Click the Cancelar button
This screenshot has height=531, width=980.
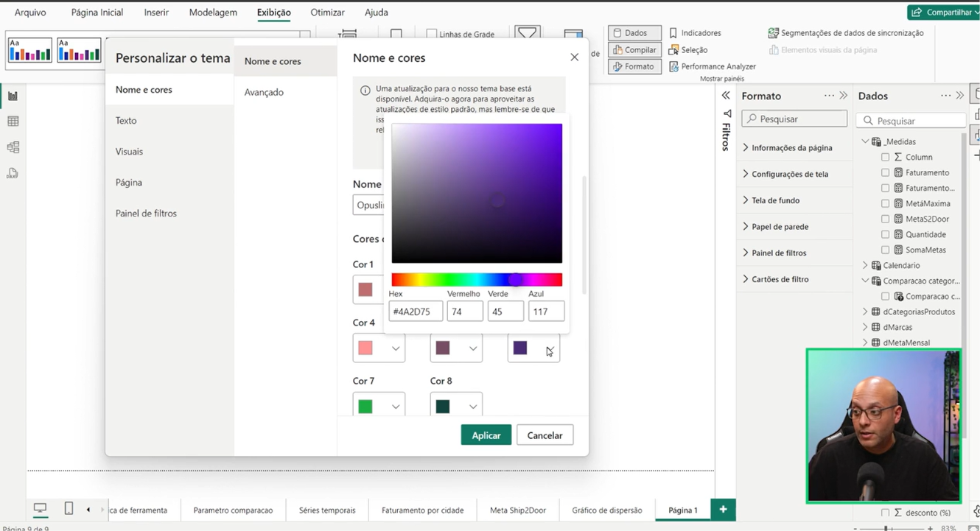click(x=545, y=435)
